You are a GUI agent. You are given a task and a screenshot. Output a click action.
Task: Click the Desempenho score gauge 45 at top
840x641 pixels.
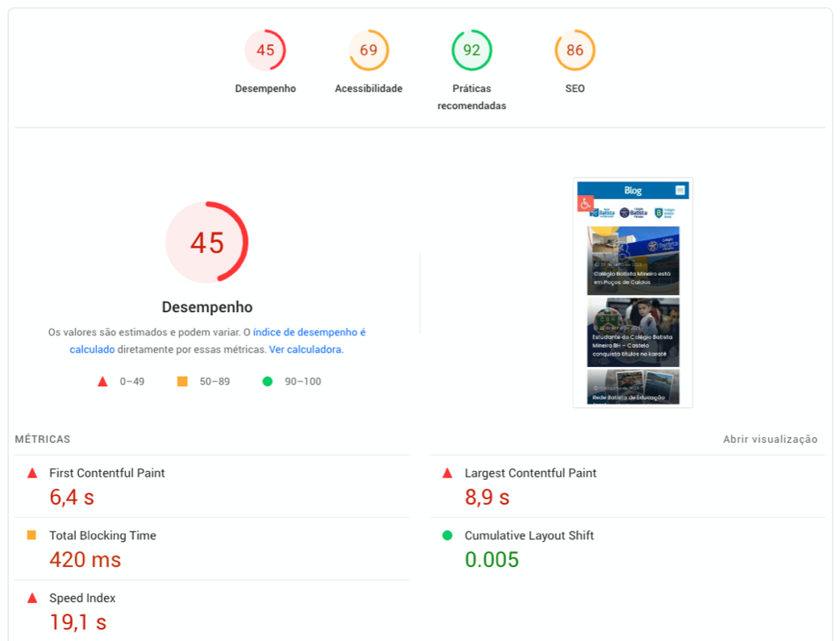[x=265, y=50]
